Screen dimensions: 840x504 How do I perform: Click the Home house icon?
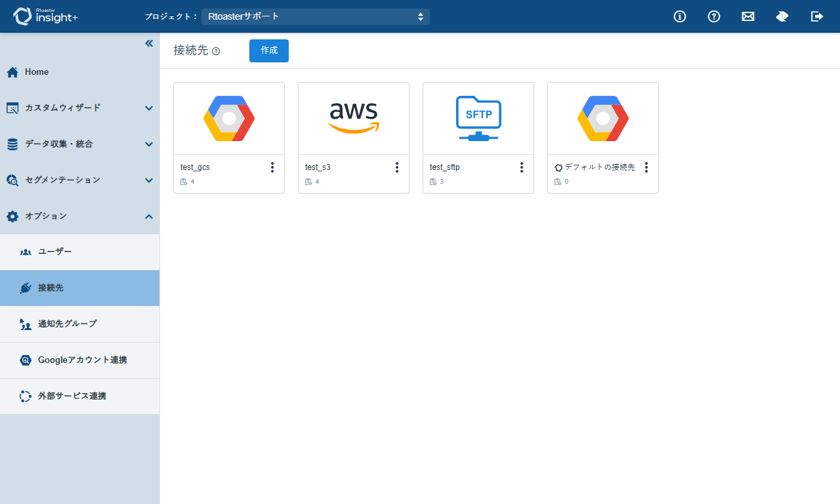[x=12, y=72]
